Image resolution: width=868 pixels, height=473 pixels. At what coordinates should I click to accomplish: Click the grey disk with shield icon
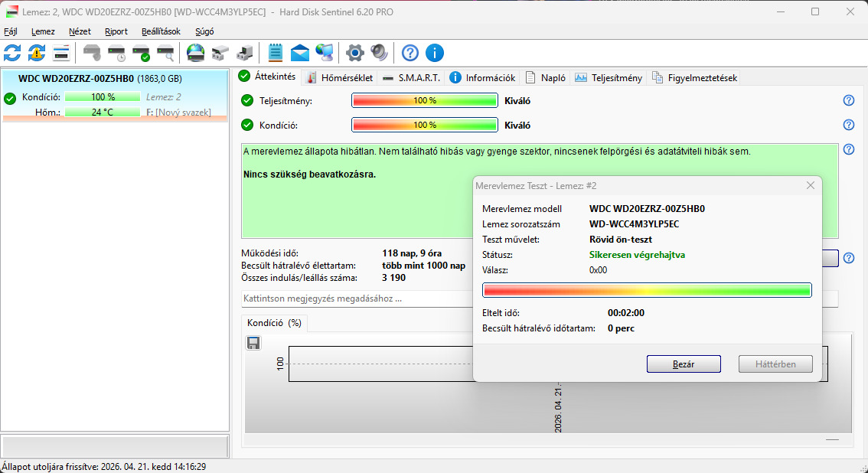(x=92, y=53)
